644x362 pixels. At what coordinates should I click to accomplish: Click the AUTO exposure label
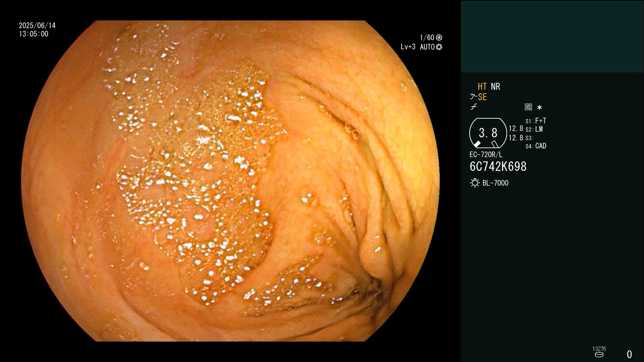427,47
